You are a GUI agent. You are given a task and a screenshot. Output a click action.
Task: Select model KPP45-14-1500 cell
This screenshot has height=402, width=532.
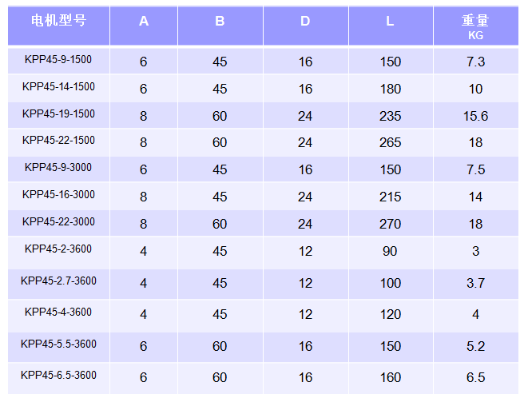[x=58, y=87]
